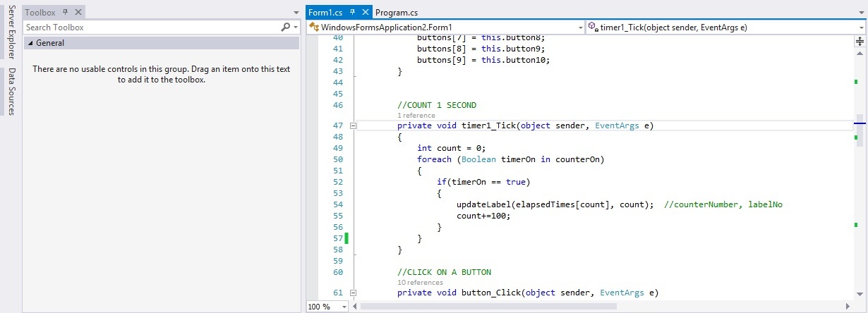Open the 100 % zoom dropdown
The image size is (868, 313).
[344, 307]
